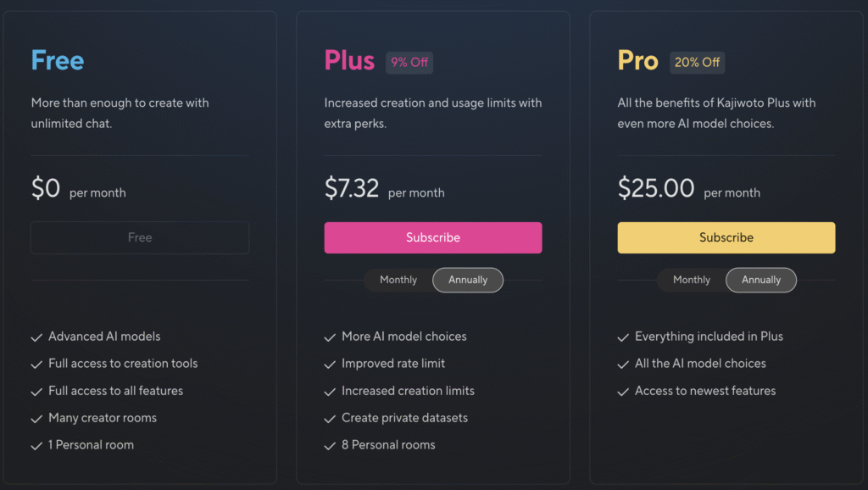The height and width of the screenshot is (490, 868).
Task: Click checkmark next to Many creator rooms
Action: (x=36, y=419)
